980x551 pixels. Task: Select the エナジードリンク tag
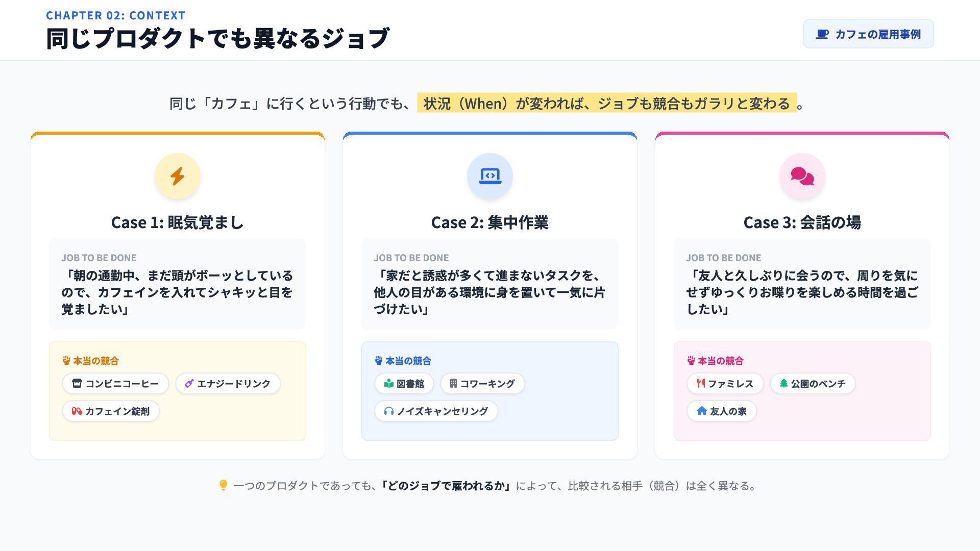[228, 384]
